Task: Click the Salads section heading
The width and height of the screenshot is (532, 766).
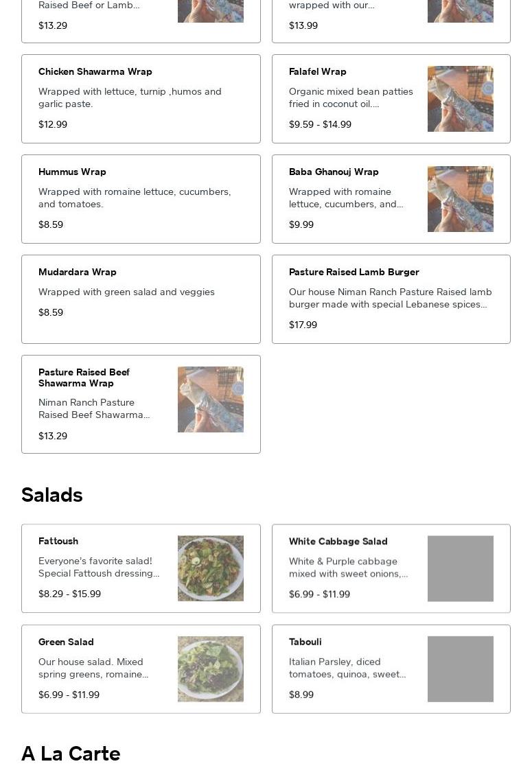Action: [x=51, y=494]
